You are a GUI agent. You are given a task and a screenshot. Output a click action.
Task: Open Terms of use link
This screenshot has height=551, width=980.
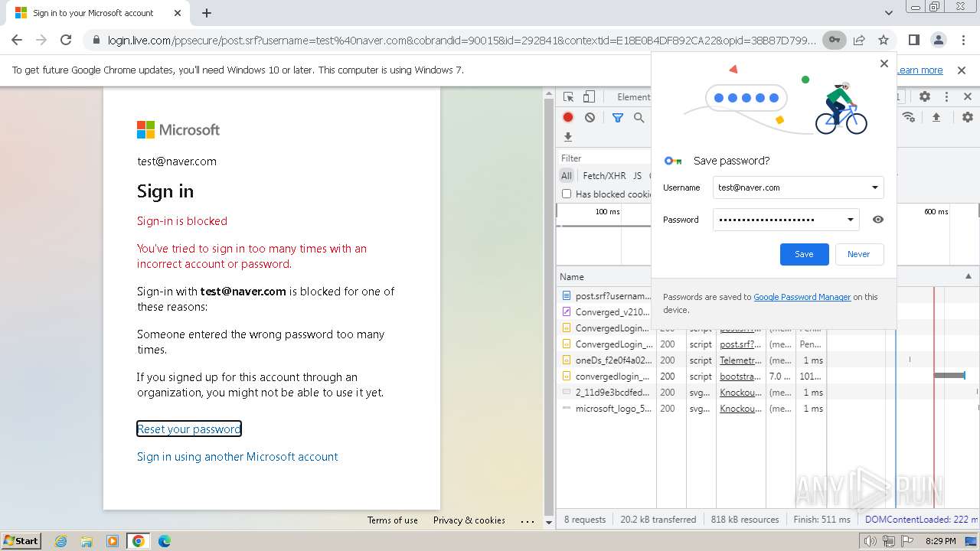click(393, 520)
